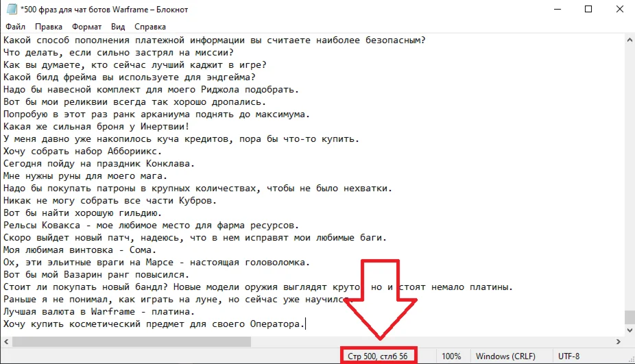Click the horizontal scrollbar right arrow

(x=619, y=342)
